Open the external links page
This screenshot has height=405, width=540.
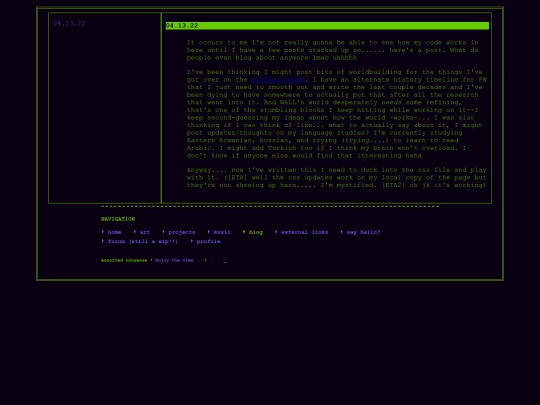pyautogui.click(x=304, y=232)
